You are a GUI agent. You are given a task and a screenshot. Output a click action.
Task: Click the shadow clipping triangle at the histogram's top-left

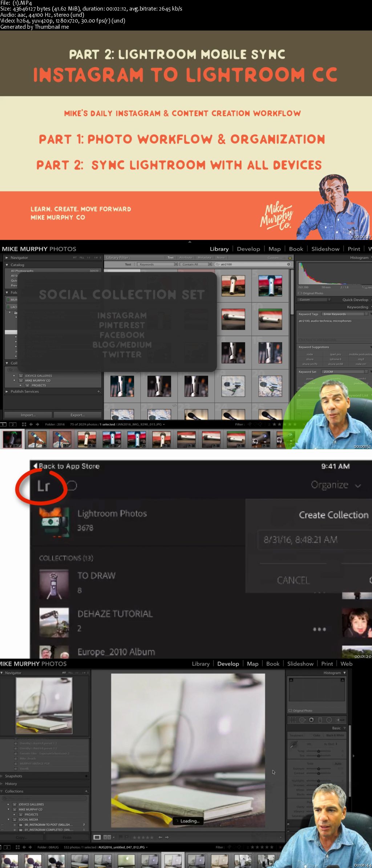tap(291, 680)
